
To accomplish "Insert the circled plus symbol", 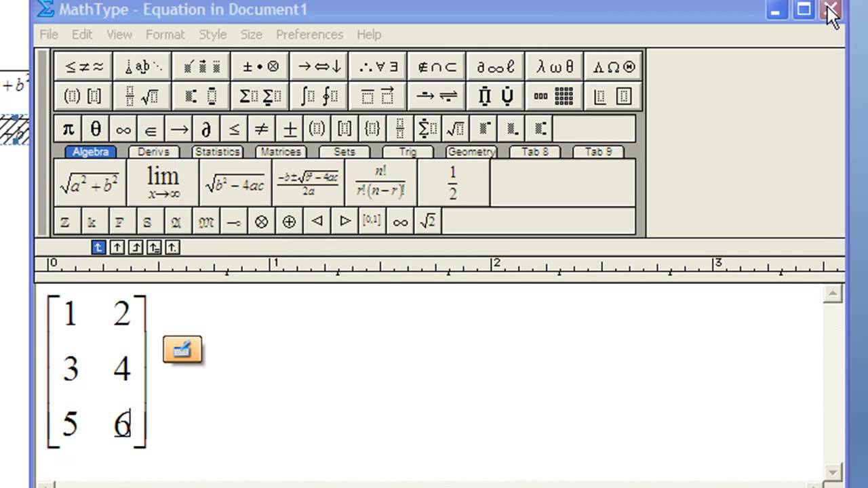I will coord(290,222).
